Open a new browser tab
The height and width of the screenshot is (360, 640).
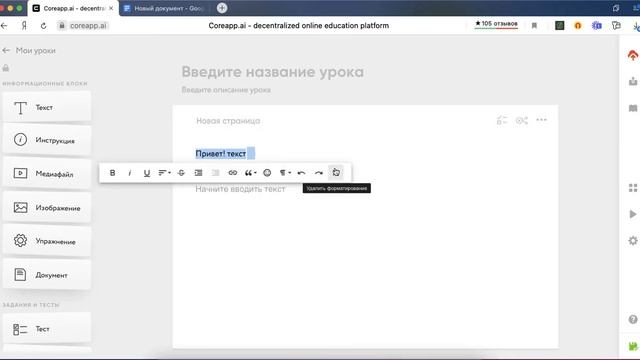pos(222,8)
